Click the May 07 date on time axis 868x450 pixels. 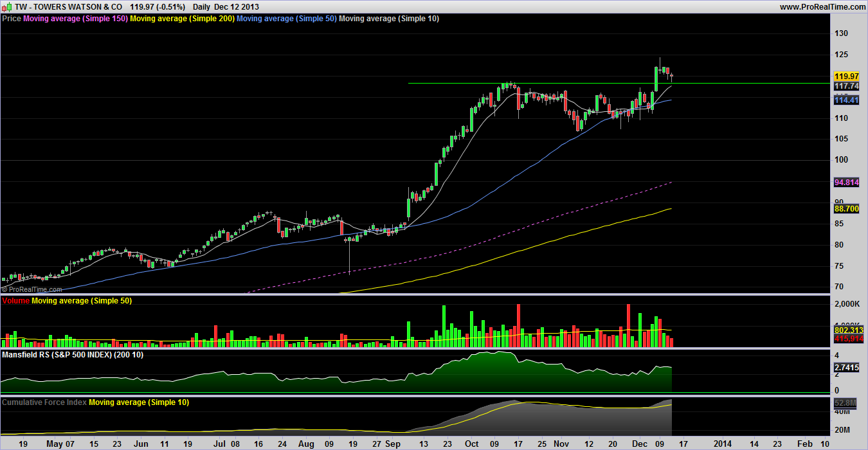[61, 444]
